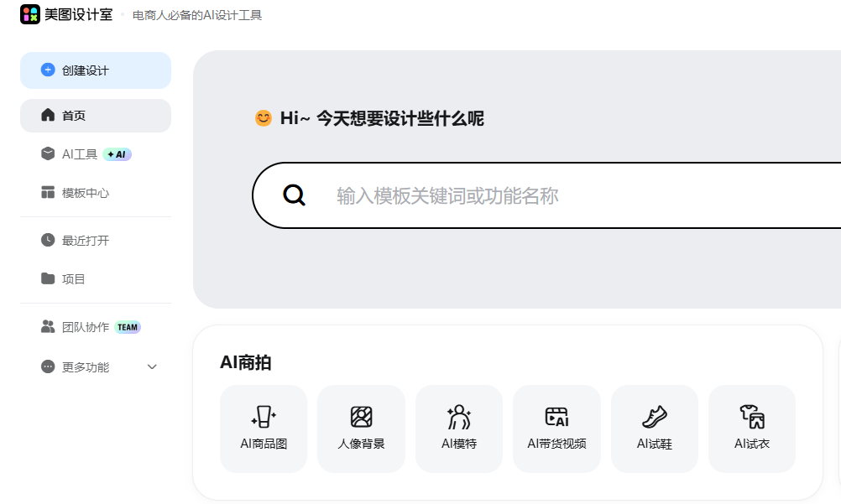Expand the 更多功能 chevron
The width and height of the screenshot is (841, 504).
(x=152, y=366)
